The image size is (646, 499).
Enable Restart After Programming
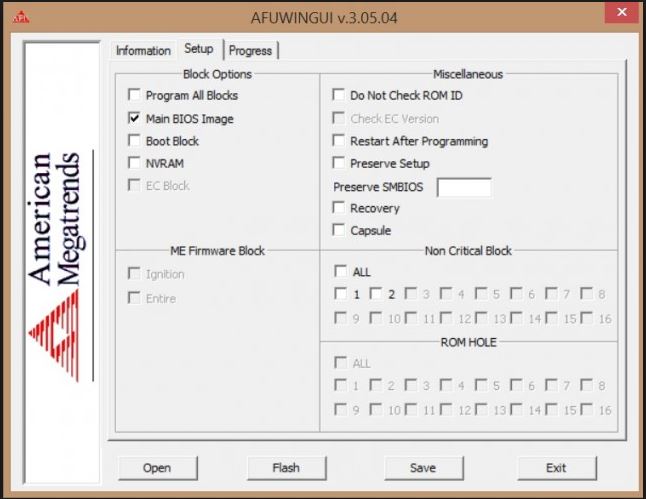[339, 141]
